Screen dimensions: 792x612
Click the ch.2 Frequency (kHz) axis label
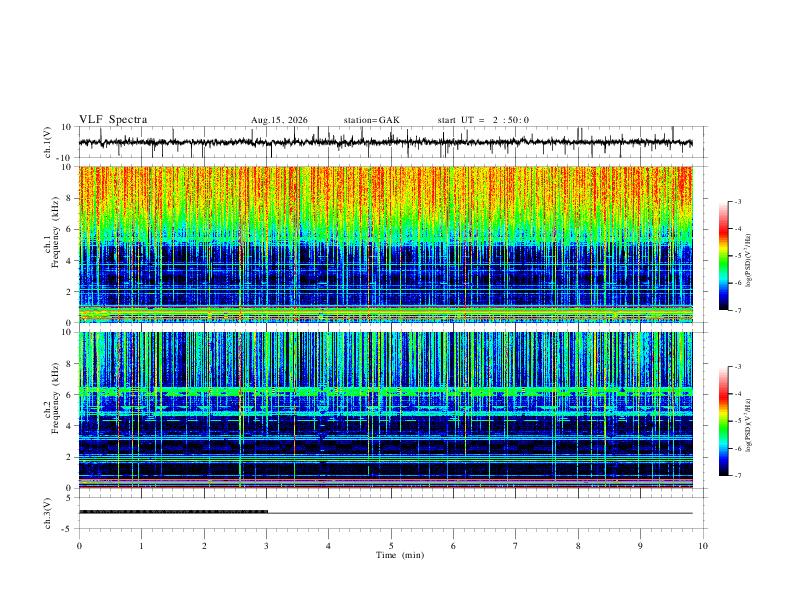coord(52,397)
